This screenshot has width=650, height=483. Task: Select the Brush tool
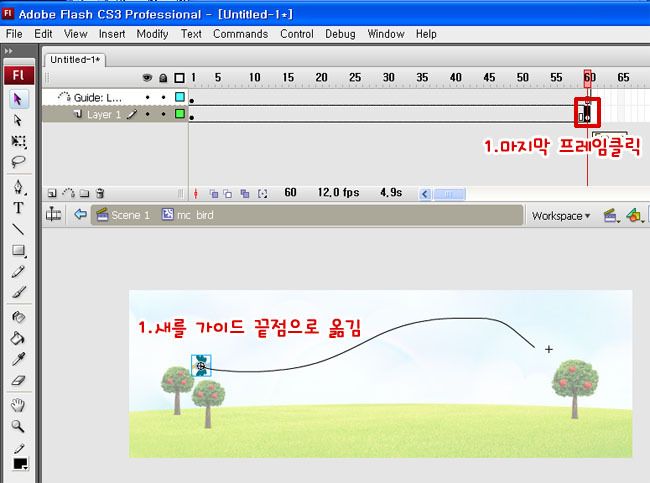(18, 292)
